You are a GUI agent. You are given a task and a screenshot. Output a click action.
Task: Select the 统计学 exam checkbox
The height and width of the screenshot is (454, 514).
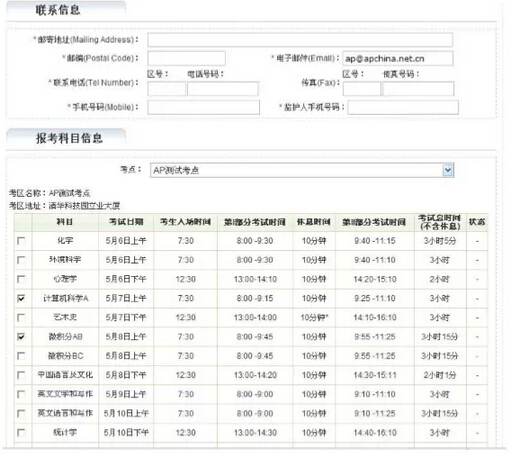coord(21,433)
